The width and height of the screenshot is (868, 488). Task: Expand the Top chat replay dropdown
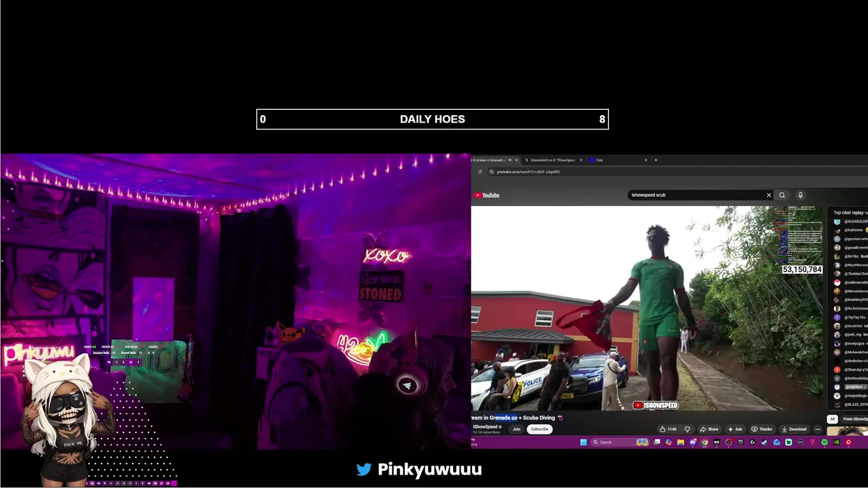850,213
